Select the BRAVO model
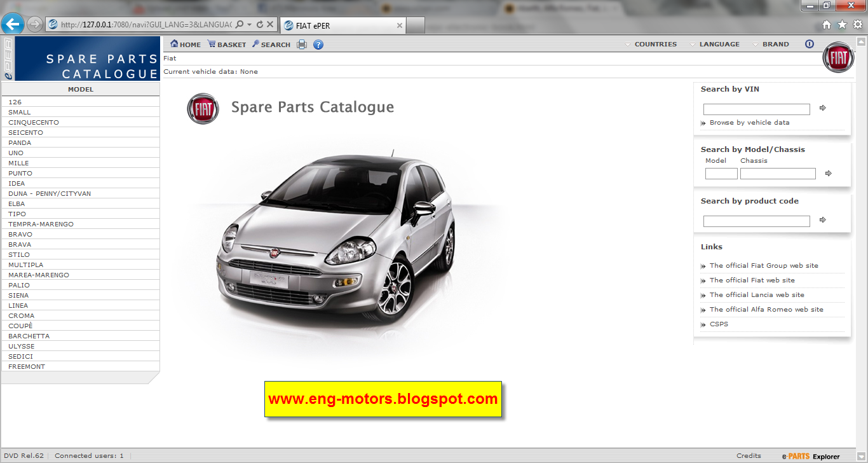 [80, 234]
